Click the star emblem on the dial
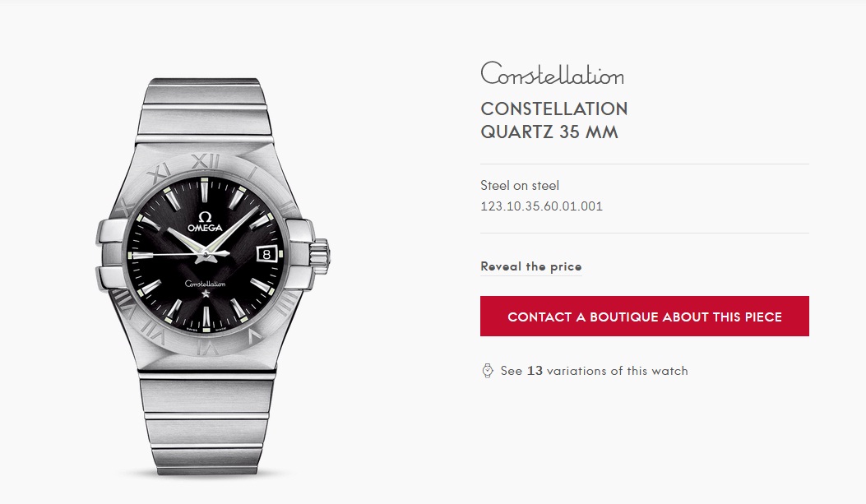Screen dimensions: 866x504 (x=205, y=292)
